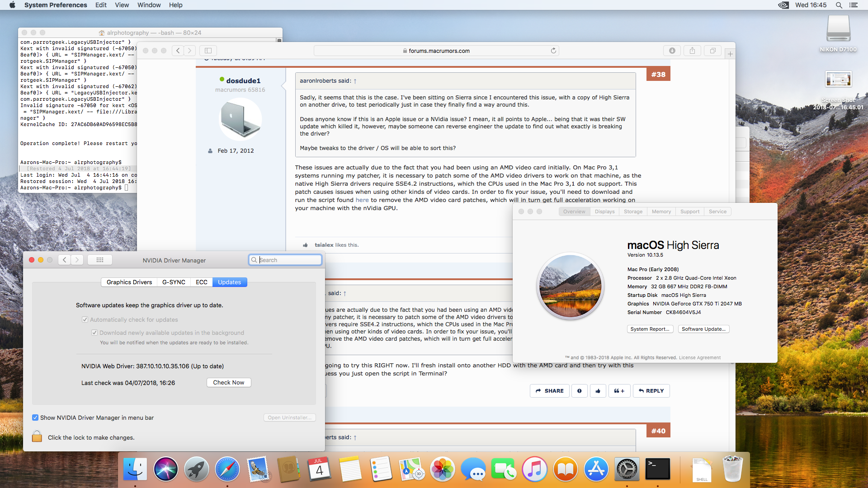The width and height of the screenshot is (868, 488).
Task: Open Notification Center menu bar icon
Action: click(854, 5)
